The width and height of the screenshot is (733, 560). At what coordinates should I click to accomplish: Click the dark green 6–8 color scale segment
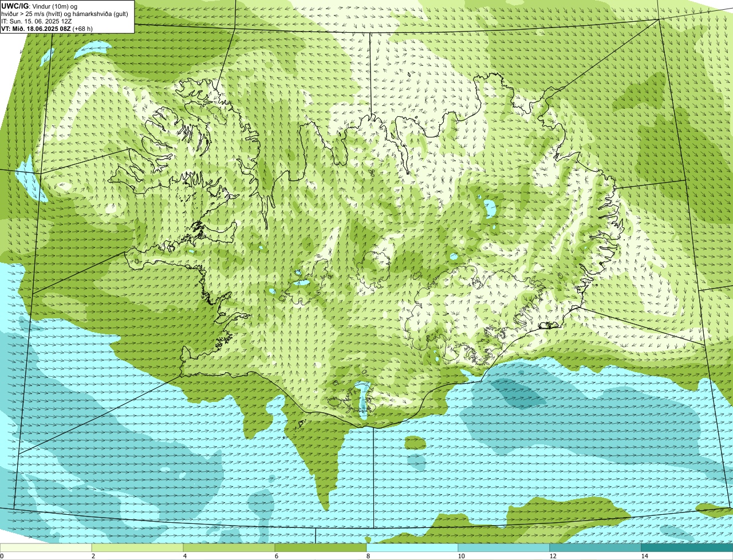point(321,547)
